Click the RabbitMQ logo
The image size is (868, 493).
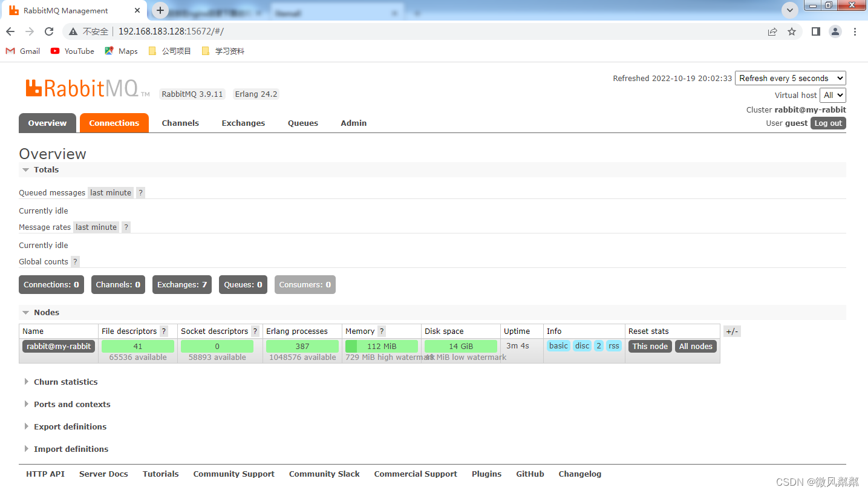tap(87, 88)
